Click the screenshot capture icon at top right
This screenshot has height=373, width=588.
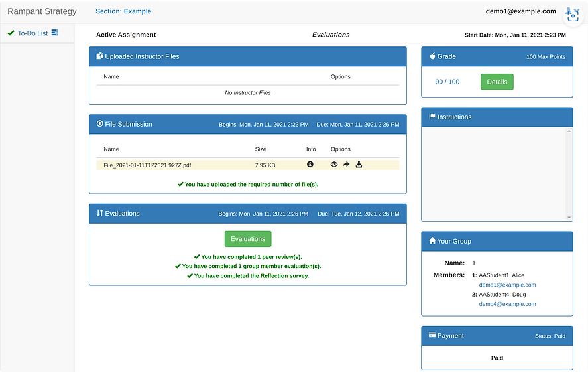coord(573,16)
